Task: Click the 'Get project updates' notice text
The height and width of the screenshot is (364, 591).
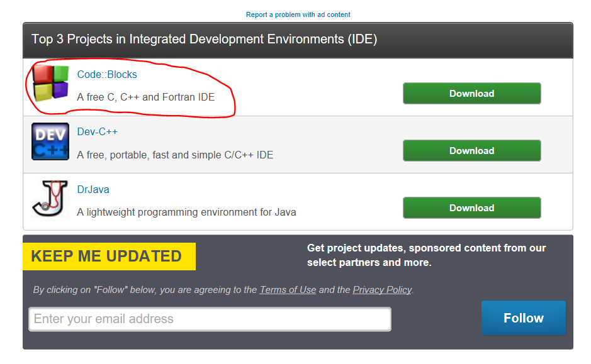Action: 426,255
